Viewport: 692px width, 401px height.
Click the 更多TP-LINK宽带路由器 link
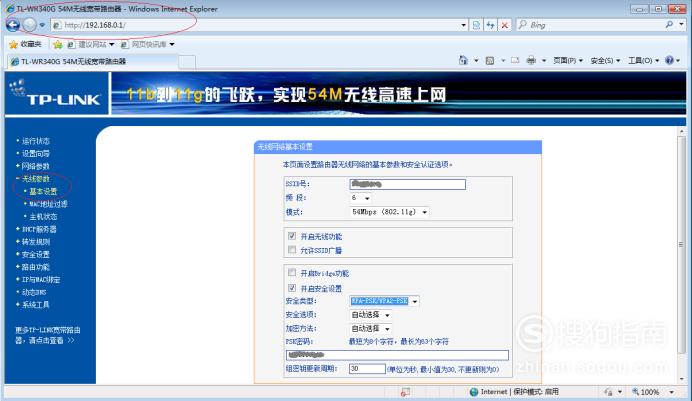coord(48,335)
